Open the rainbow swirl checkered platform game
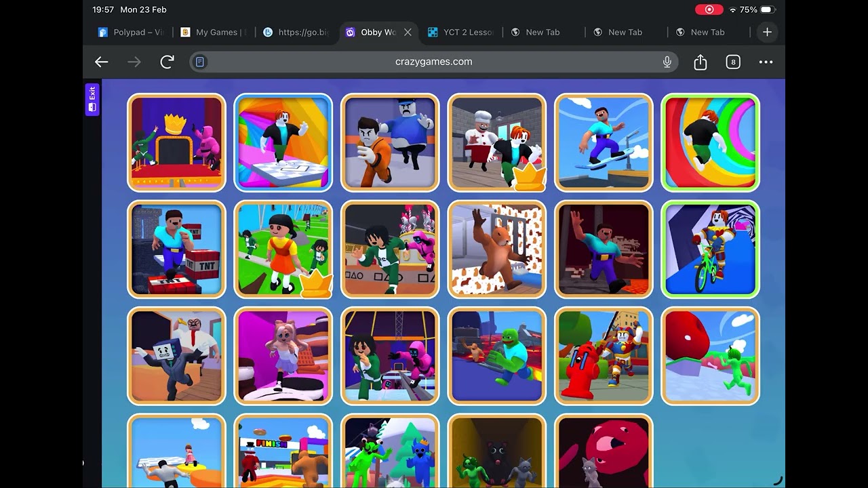Viewport: 868px width, 488px height. point(283,142)
